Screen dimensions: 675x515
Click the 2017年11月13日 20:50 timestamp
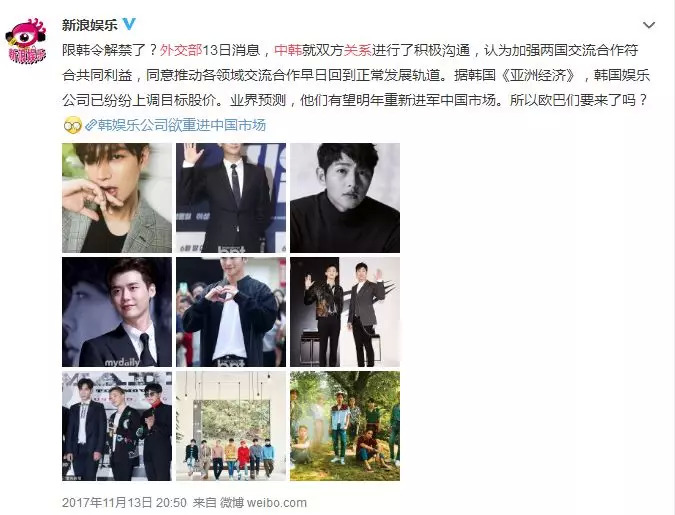click(x=124, y=503)
